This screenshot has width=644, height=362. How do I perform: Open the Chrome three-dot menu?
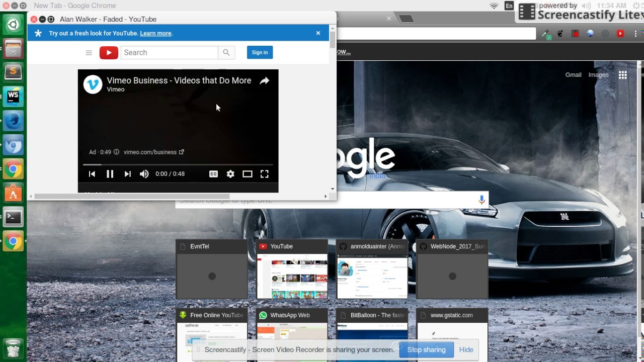(x=636, y=34)
